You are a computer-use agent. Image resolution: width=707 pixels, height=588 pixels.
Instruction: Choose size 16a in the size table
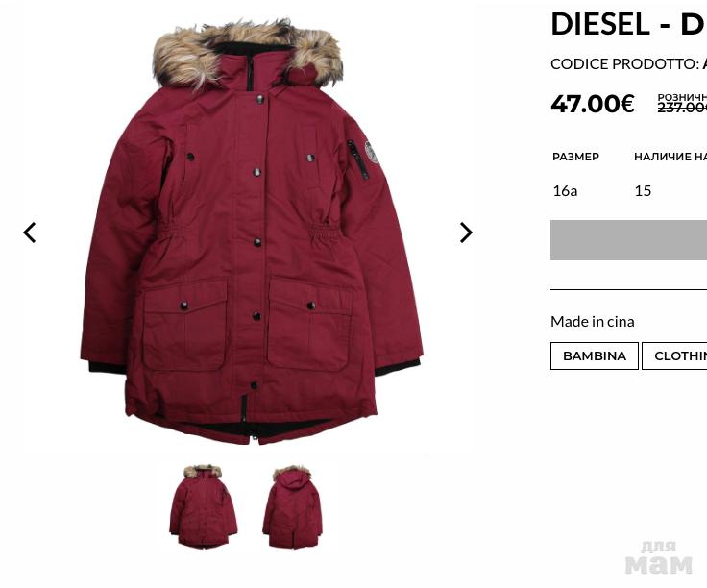pyautogui.click(x=565, y=191)
